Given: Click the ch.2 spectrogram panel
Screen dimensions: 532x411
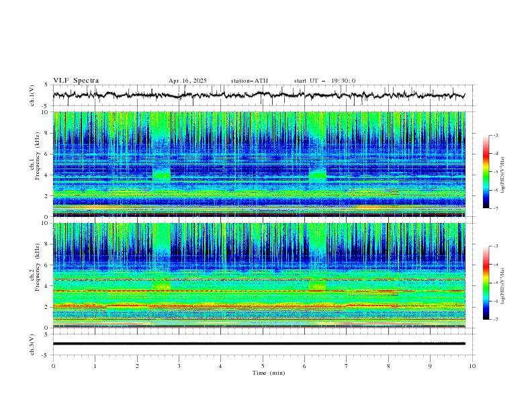Looking at the screenshot, I should tap(259, 275).
